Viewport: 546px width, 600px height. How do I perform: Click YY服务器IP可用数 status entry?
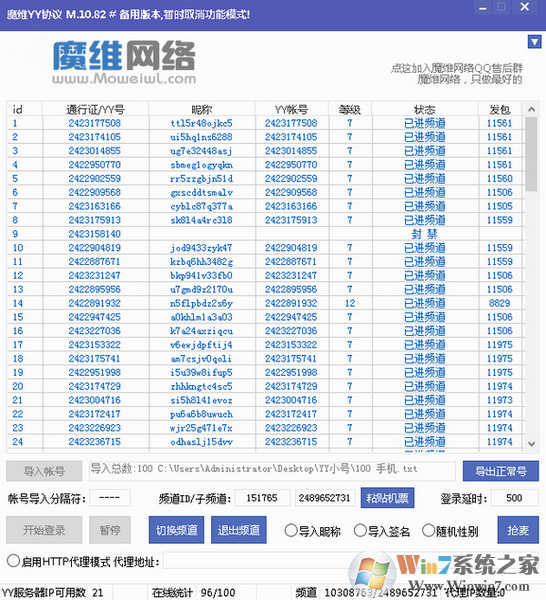coord(52,593)
